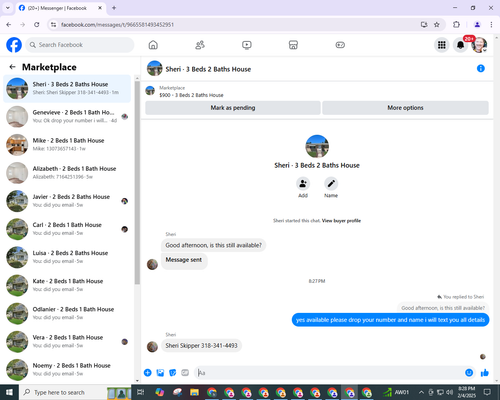The width and height of the screenshot is (500, 400).
Task: Open the taskbar clock showing 8:28 PM
Action: tap(466, 392)
